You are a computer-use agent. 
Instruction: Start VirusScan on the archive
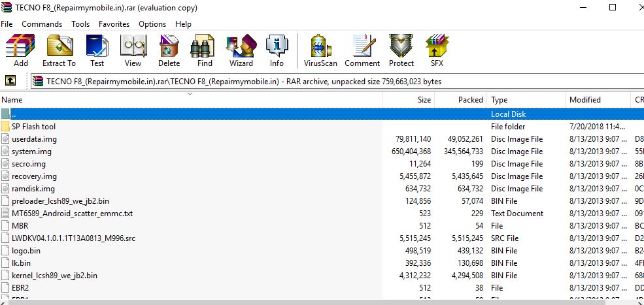click(x=320, y=51)
